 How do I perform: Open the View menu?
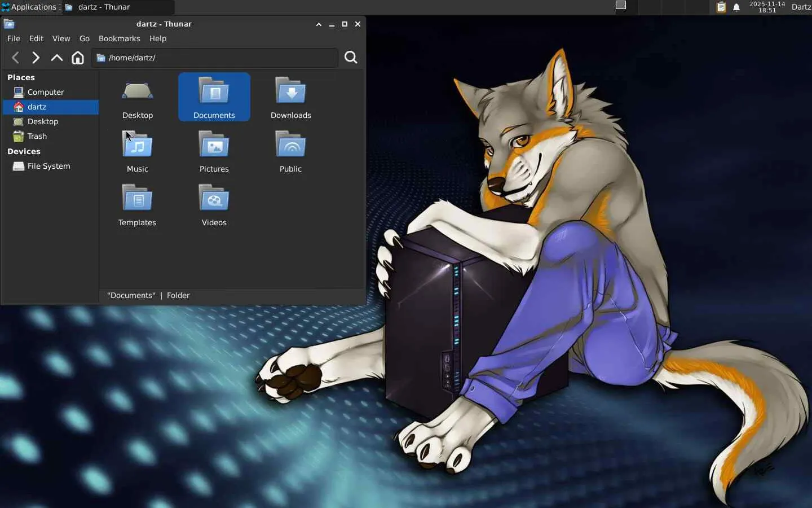[61, 38]
